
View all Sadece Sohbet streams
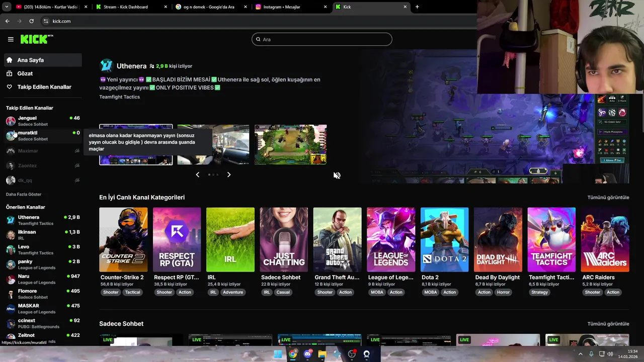[608, 324]
